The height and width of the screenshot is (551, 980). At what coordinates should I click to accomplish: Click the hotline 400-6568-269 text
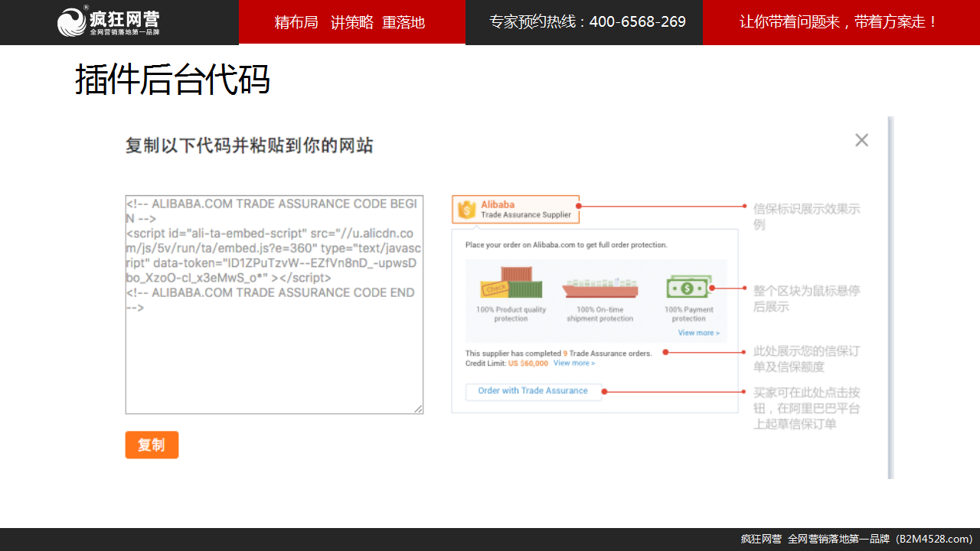pos(637,22)
